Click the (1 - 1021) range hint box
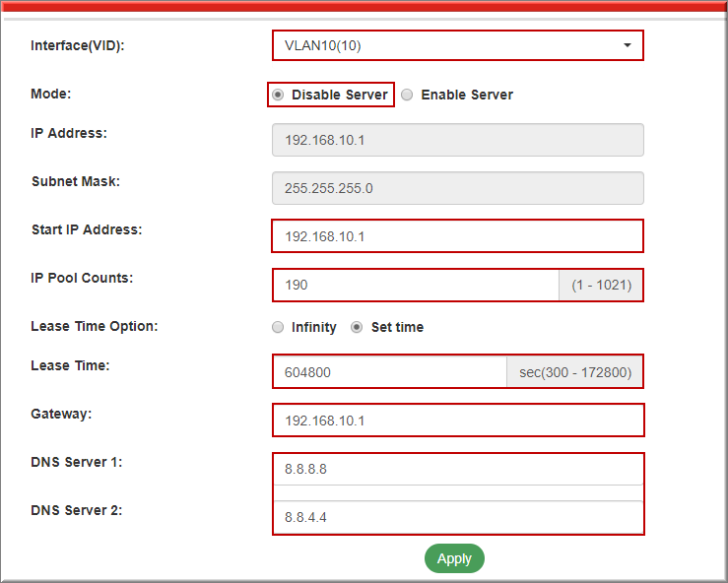Image resolution: width=728 pixels, height=583 pixels. 601,285
